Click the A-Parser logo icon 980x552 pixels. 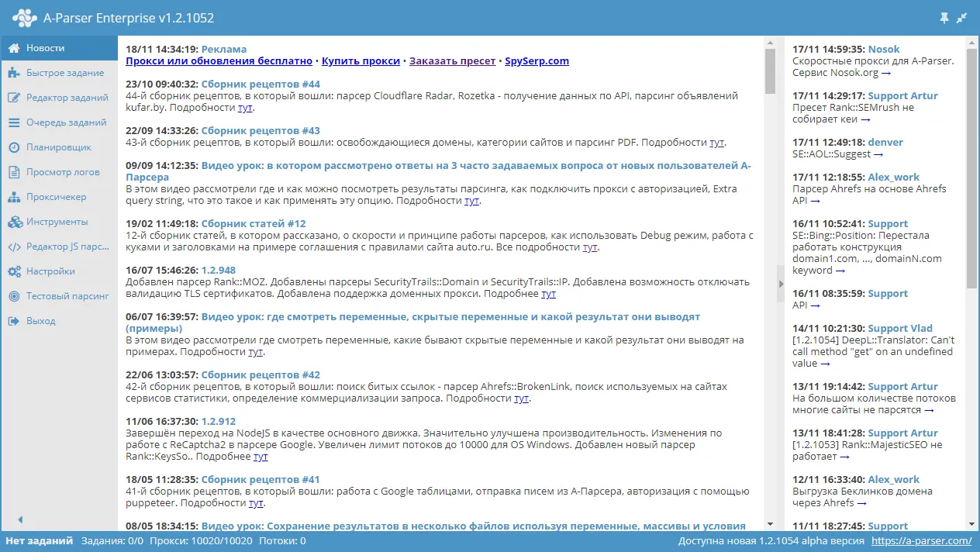click(x=25, y=17)
